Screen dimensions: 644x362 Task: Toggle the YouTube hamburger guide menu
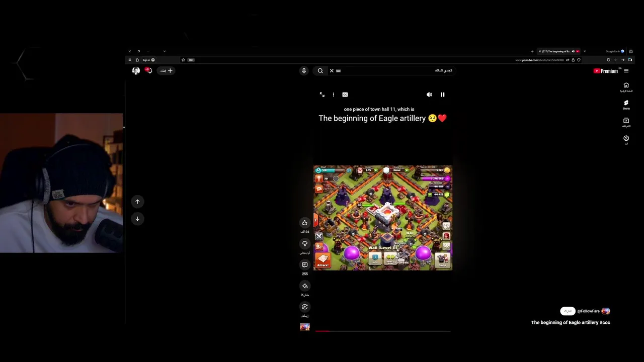click(626, 71)
